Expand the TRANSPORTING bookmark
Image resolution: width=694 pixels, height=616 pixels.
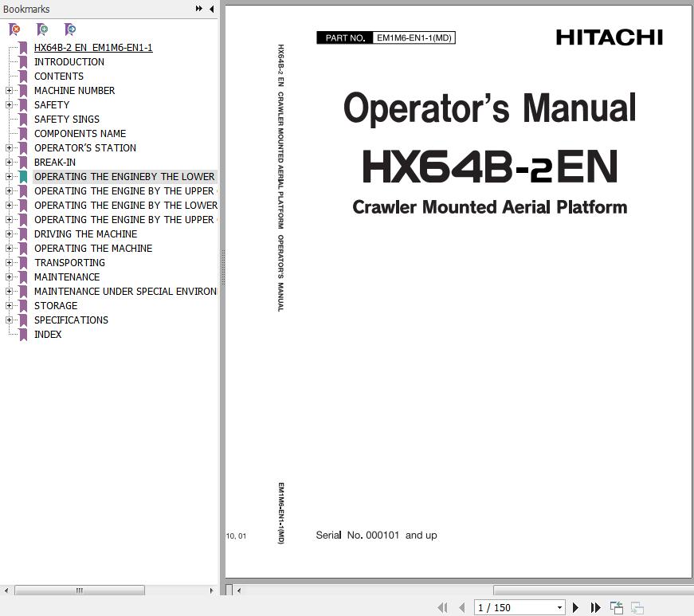point(9,262)
